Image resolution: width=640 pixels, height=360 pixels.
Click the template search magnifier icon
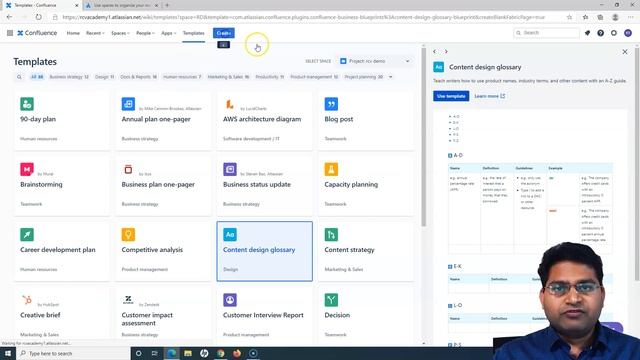(x=19, y=77)
